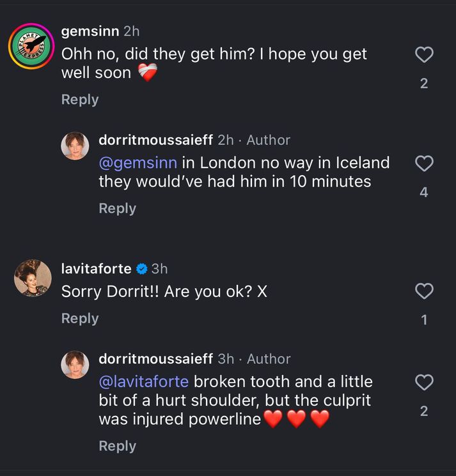Tap the @gemsinn mention
Screen dimensions: 456x476
[138, 163]
